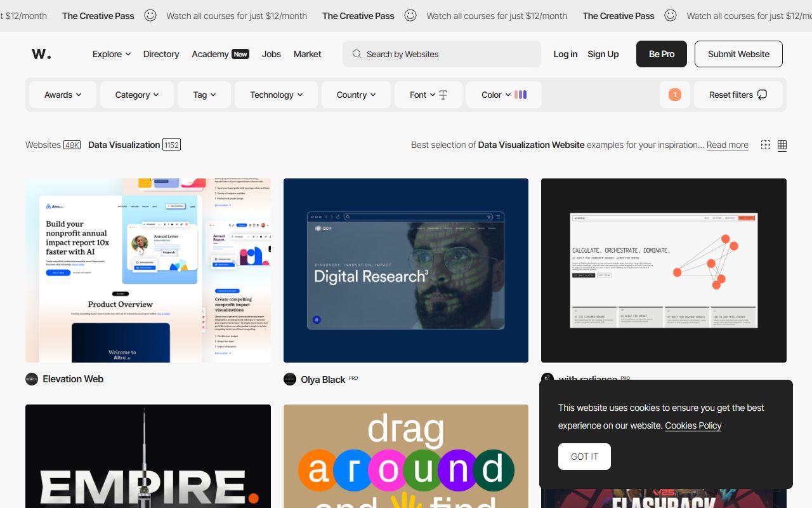
Task: Click Submit Website button
Action: point(738,54)
